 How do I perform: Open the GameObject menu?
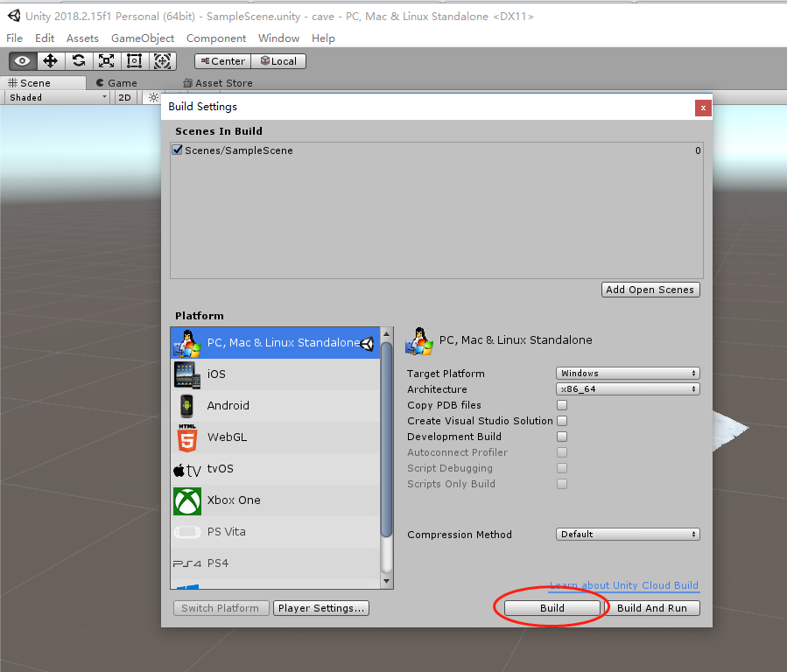pyautogui.click(x=143, y=38)
